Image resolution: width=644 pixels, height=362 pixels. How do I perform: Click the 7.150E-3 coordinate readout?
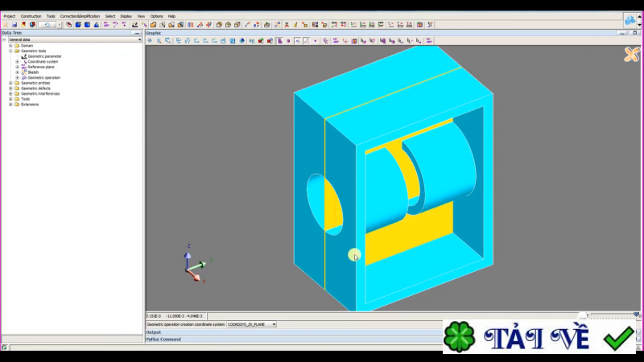[155, 316]
